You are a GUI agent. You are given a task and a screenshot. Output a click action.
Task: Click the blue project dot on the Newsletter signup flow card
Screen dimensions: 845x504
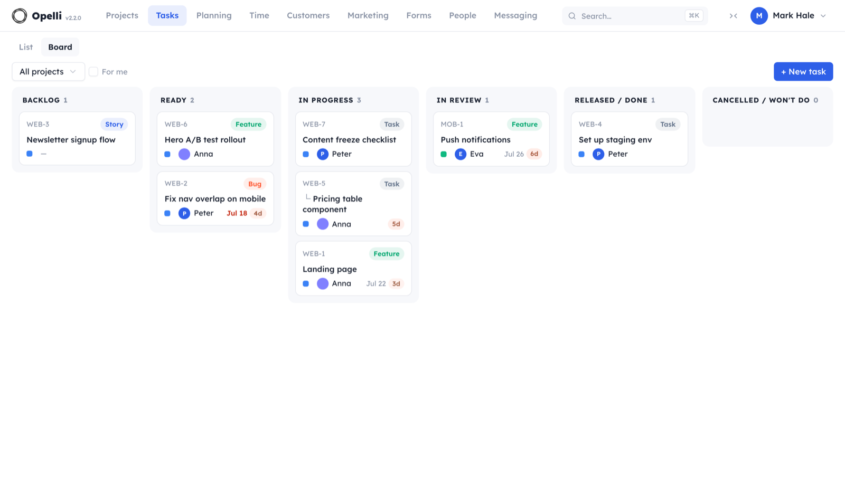(30, 154)
